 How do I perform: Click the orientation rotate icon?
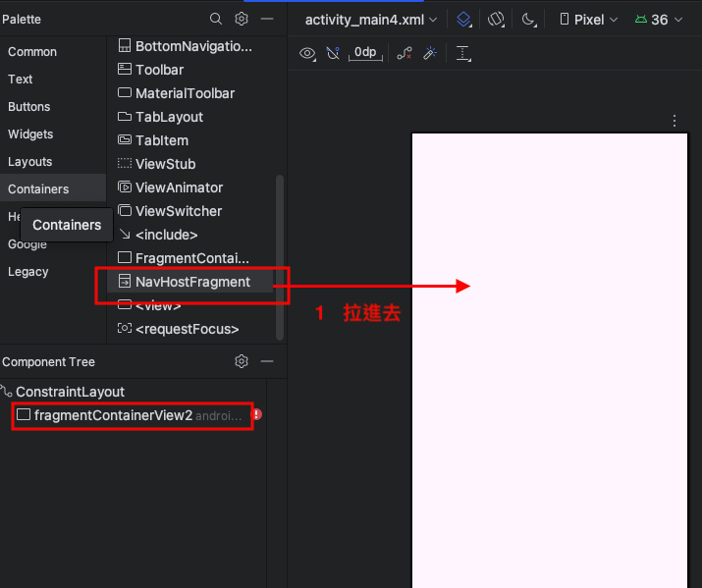tap(496, 20)
